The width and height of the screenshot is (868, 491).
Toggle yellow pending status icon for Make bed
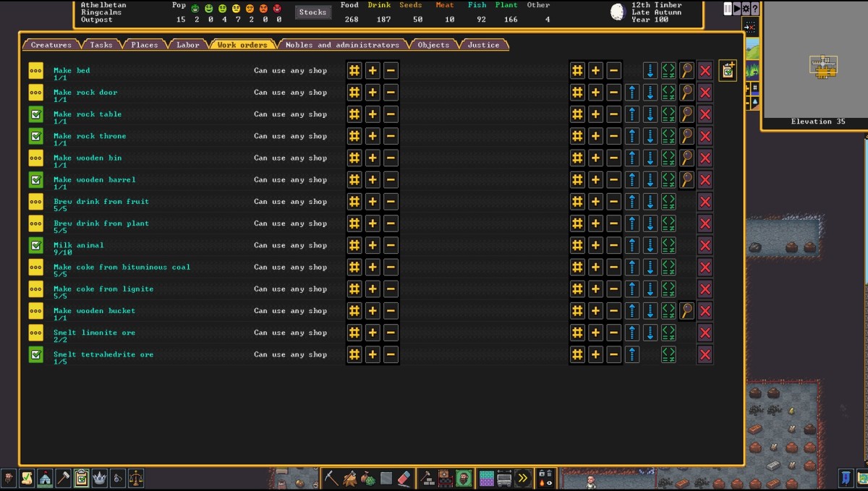click(36, 71)
